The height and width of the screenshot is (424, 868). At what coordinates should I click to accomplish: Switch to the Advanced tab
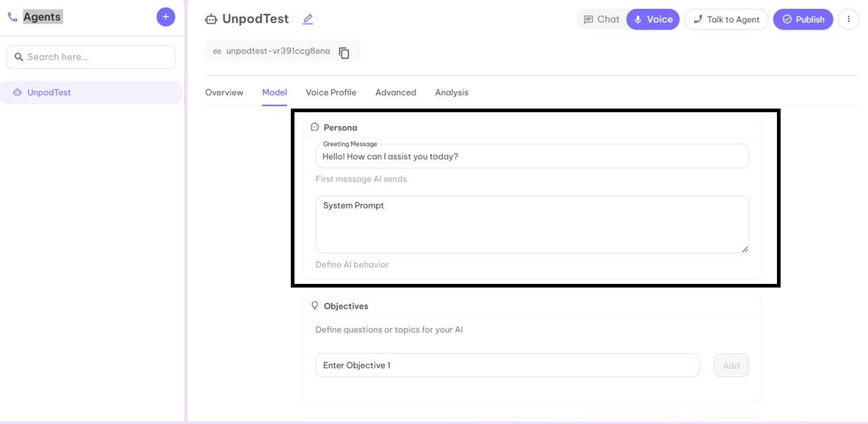395,92
